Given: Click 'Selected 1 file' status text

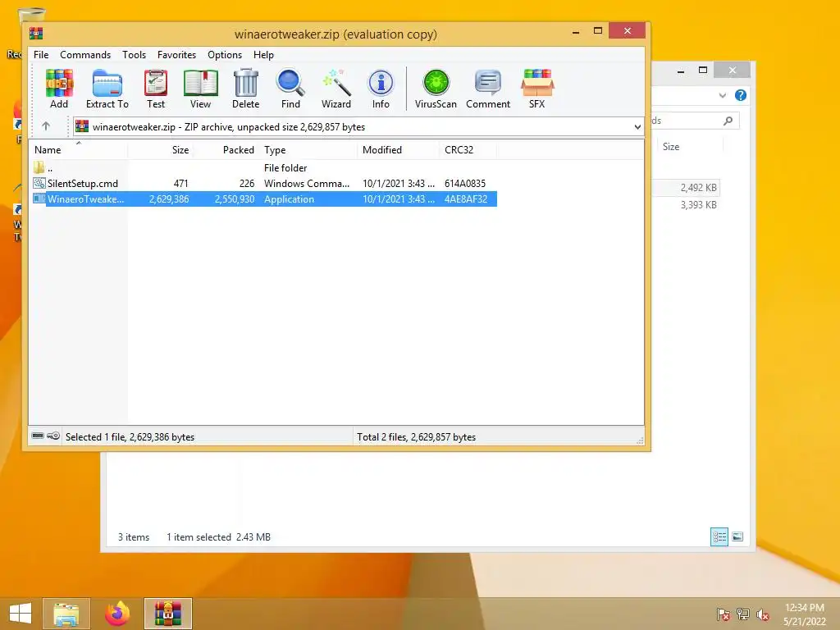Looking at the screenshot, I should click(130, 436).
